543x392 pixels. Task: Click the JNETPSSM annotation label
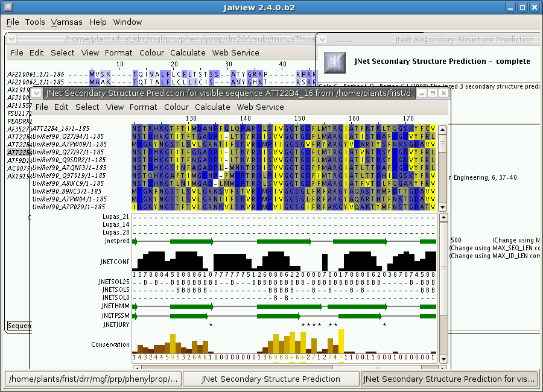[x=115, y=315]
